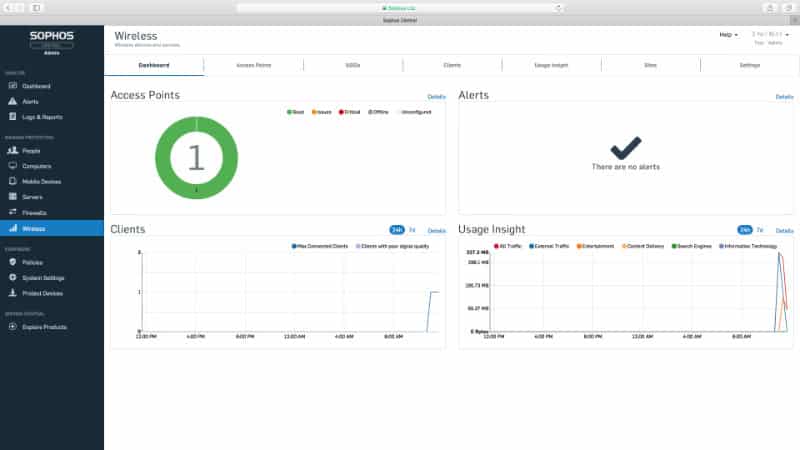Click the Details link in the Alerts panel

point(784,97)
